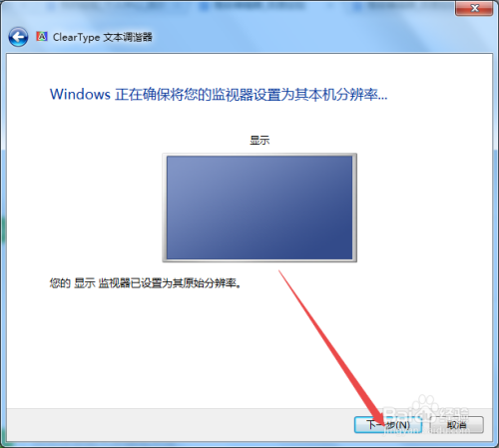Cancel the wizard with 取消 button
The height and width of the screenshot is (448, 499).
tap(456, 425)
